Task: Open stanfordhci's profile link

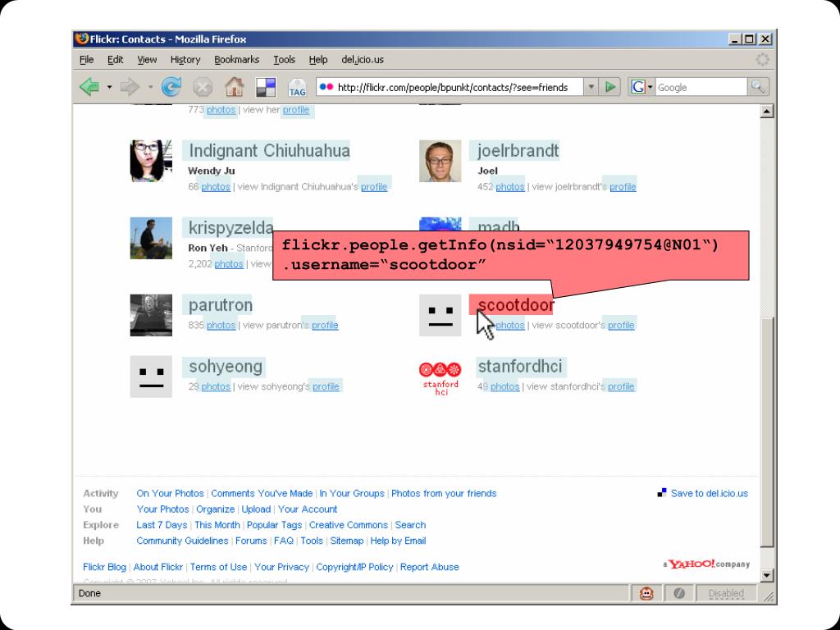Action: tap(621, 386)
